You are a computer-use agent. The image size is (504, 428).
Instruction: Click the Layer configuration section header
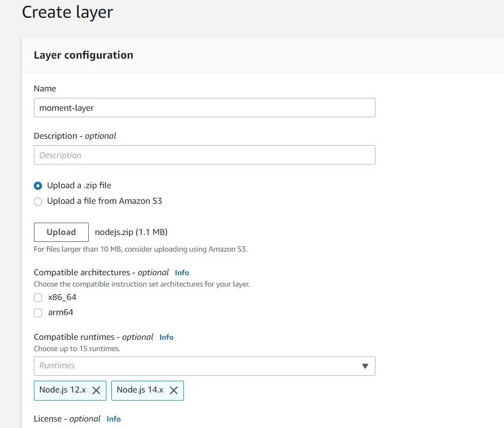(83, 55)
